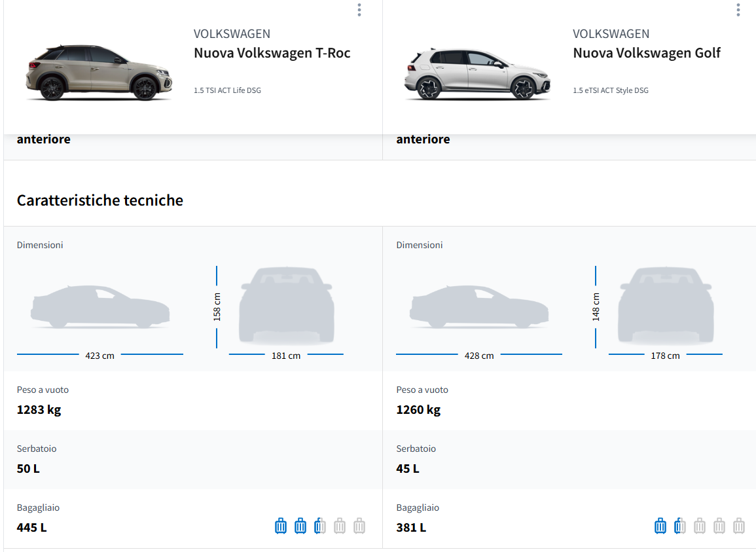Click the half-filled suitcase in the Golf row
The height and width of the screenshot is (552, 756).
(x=680, y=526)
